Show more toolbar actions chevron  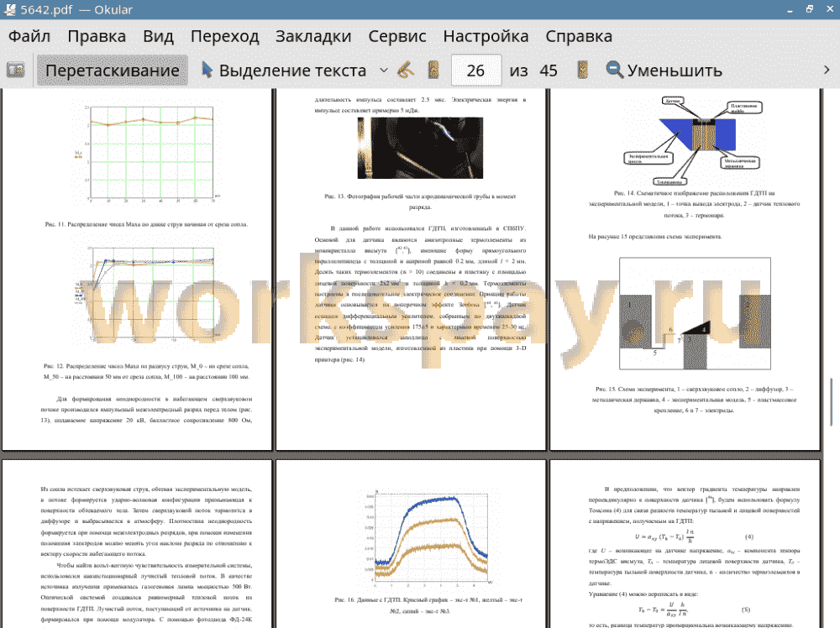[827, 71]
